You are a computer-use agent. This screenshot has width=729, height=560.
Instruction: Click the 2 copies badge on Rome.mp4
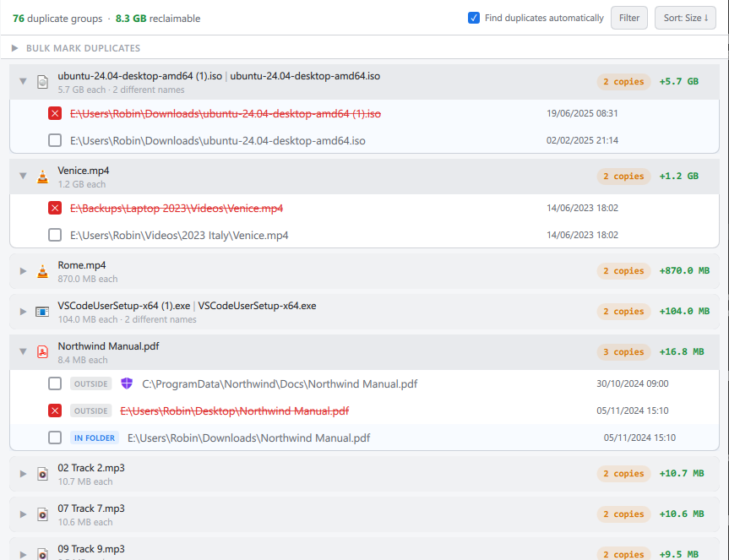(x=623, y=271)
